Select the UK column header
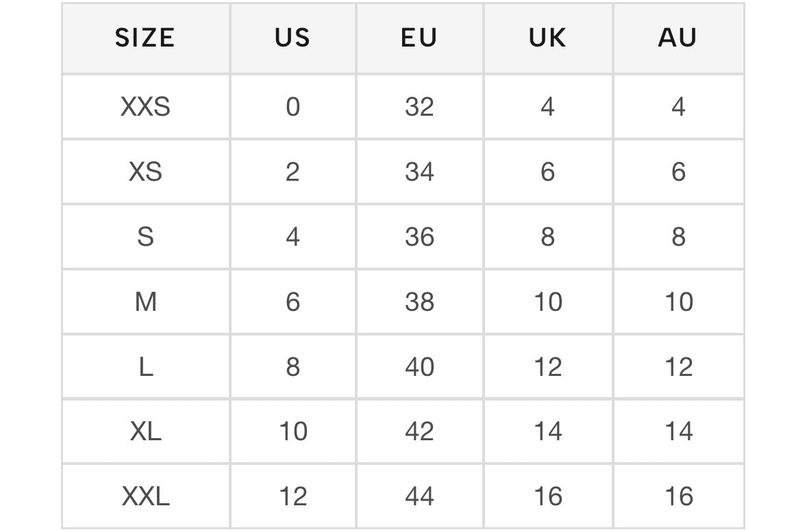 [x=547, y=38]
